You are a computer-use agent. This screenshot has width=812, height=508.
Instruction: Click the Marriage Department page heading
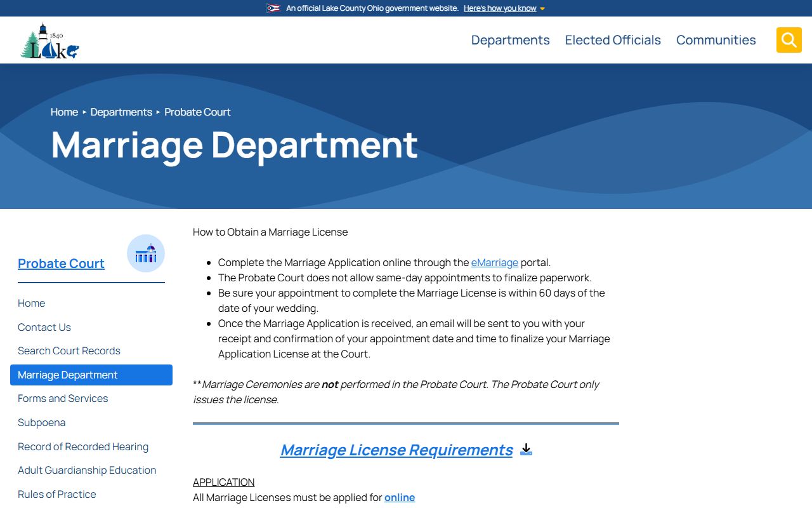tap(234, 145)
